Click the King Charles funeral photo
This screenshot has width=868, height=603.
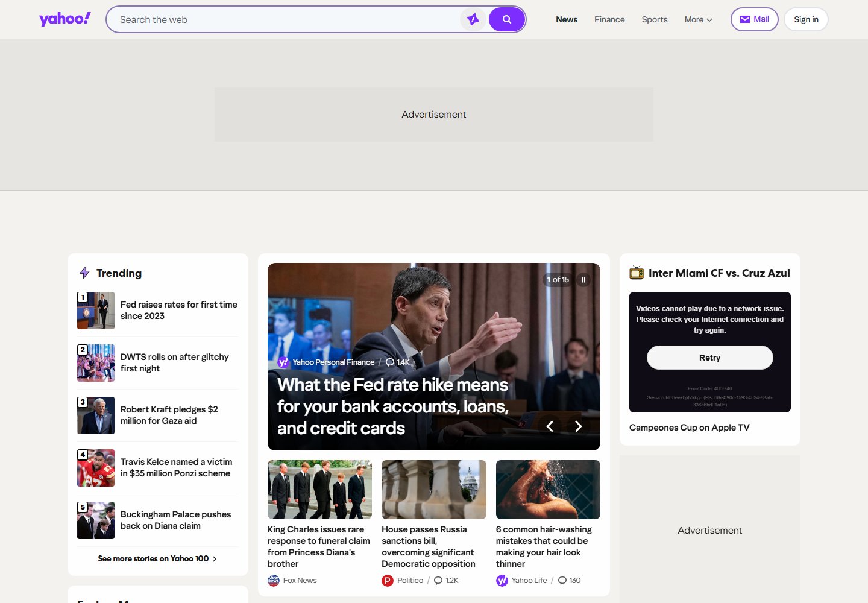[x=319, y=490]
